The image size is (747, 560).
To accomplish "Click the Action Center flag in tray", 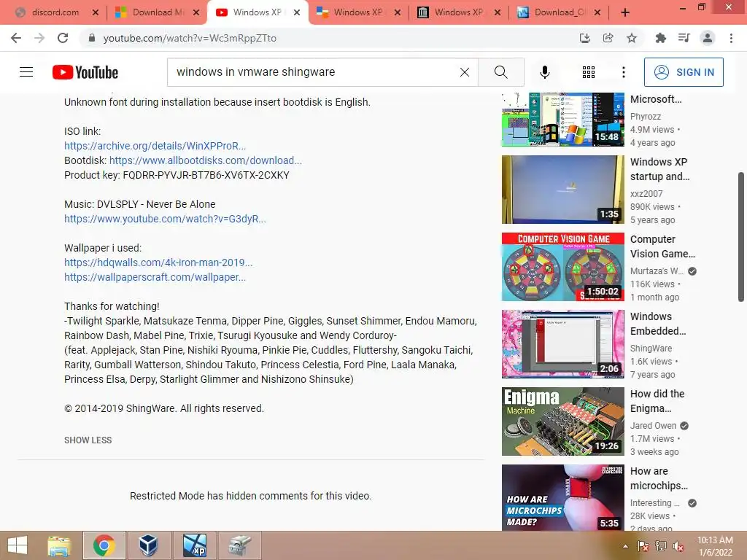I will point(643,546).
